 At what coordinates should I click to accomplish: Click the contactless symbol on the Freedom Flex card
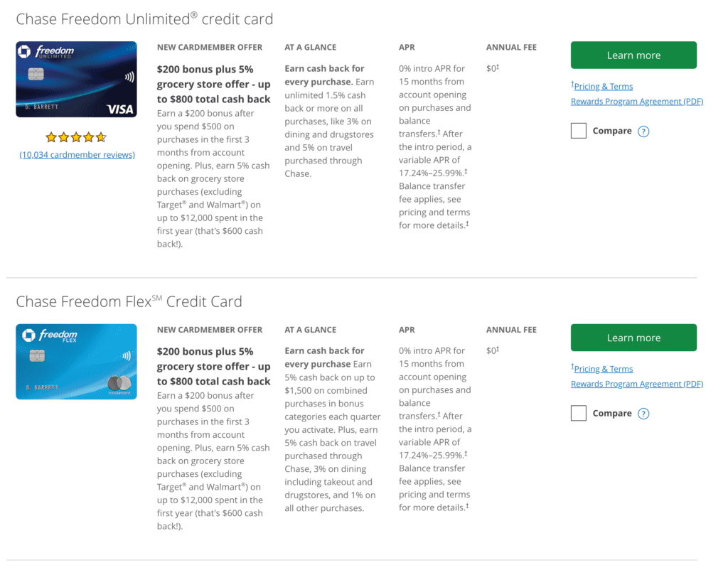click(127, 356)
